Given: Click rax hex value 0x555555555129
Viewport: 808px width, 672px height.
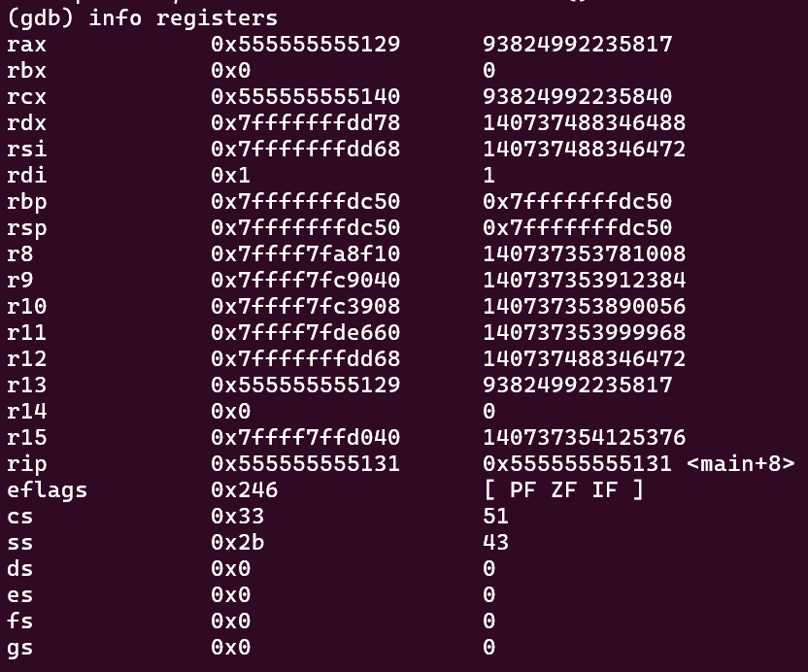Looking at the screenshot, I should coord(306,45).
